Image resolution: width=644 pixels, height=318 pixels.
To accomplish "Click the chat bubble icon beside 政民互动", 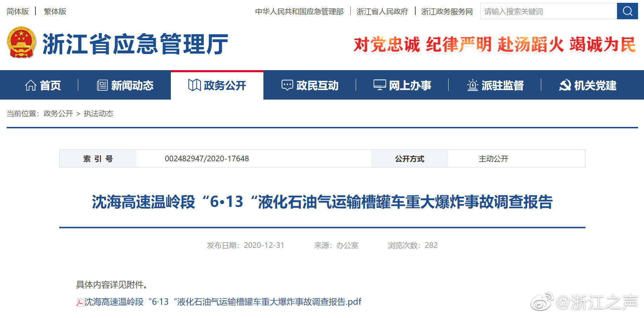I will pos(287,85).
